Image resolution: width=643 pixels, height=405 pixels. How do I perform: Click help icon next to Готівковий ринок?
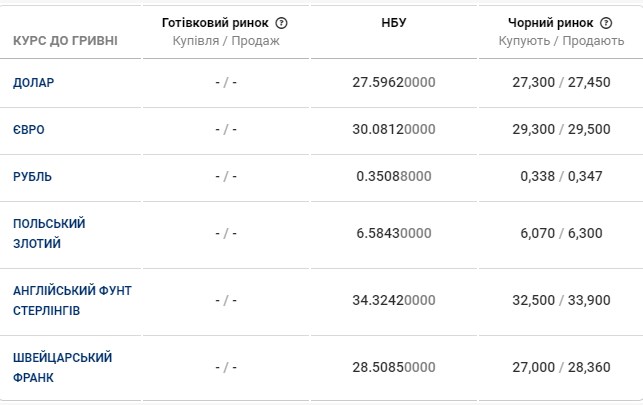pyautogui.click(x=282, y=23)
